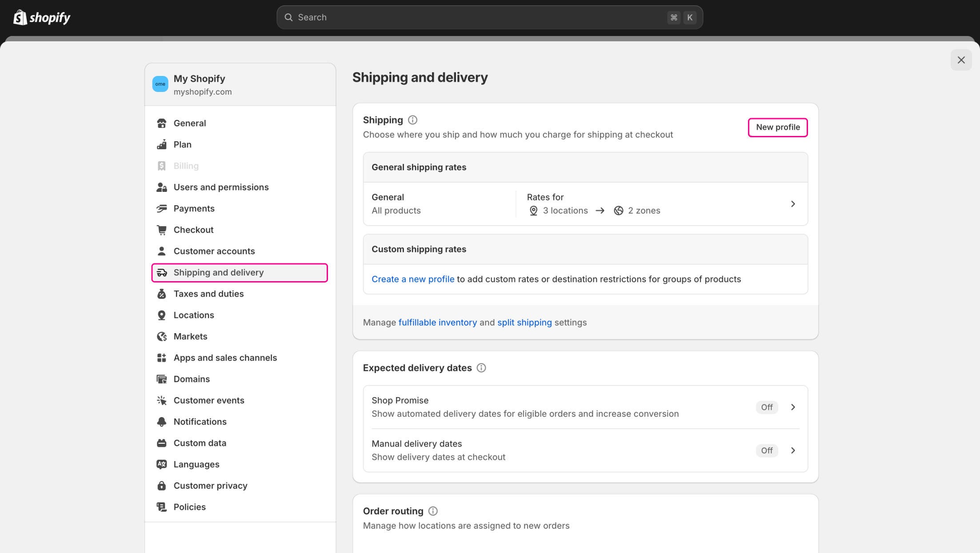Open Markets settings
980x553 pixels.
(240, 336)
